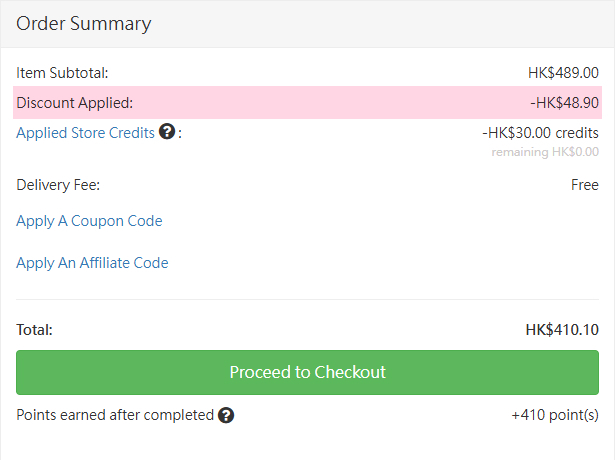Click the question mark icon next to Points earned

click(226, 415)
